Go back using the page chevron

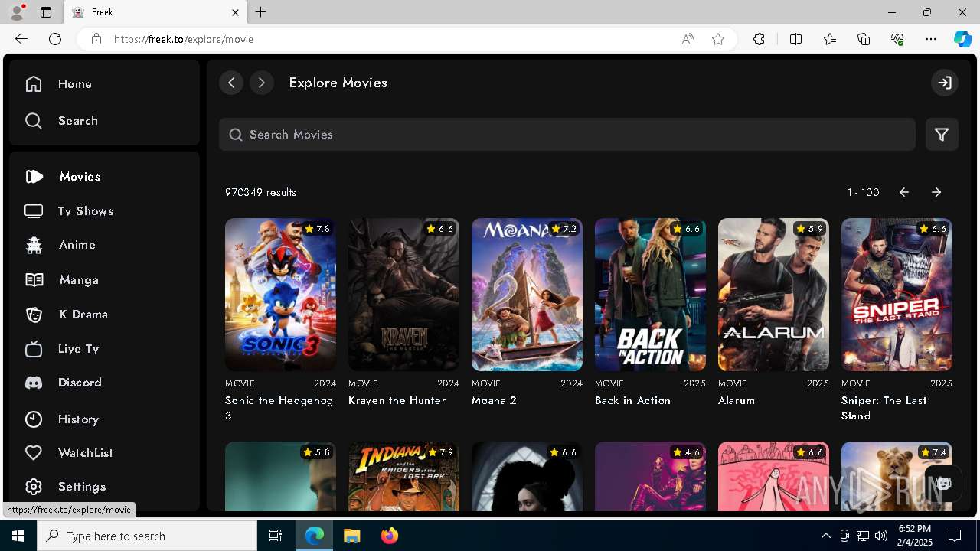click(231, 83)
